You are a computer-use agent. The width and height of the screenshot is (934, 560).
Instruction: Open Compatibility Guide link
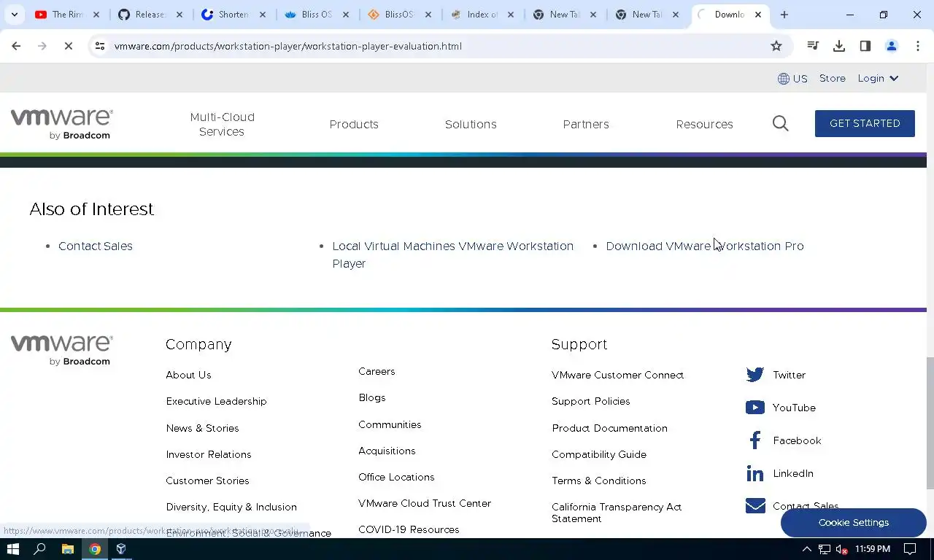pos(599,454)
